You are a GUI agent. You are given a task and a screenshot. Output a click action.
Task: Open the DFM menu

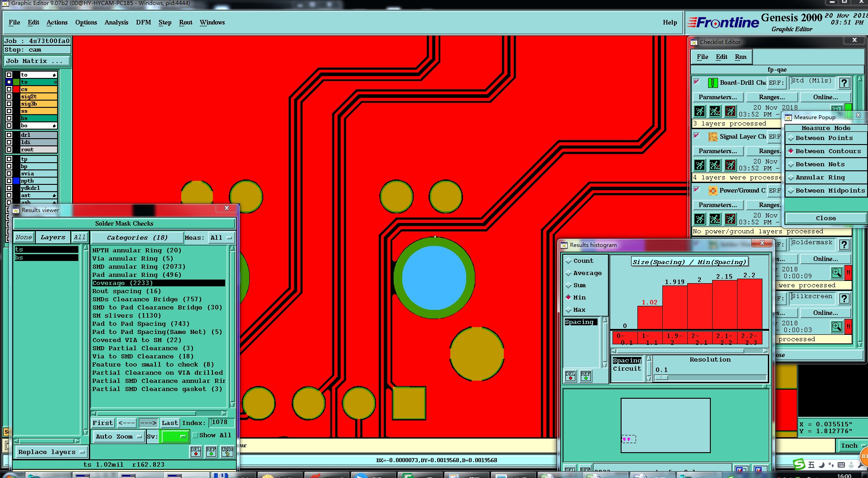tap(144, 22)
